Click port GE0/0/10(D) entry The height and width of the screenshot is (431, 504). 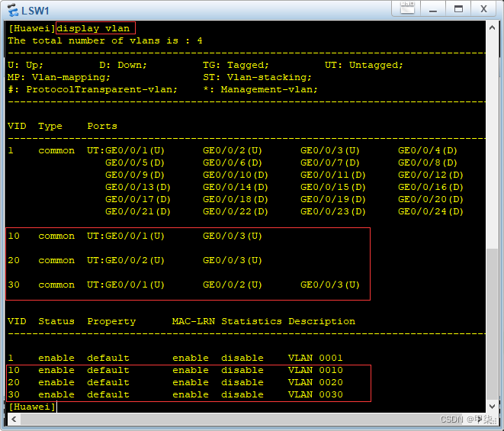click(236, 175)
